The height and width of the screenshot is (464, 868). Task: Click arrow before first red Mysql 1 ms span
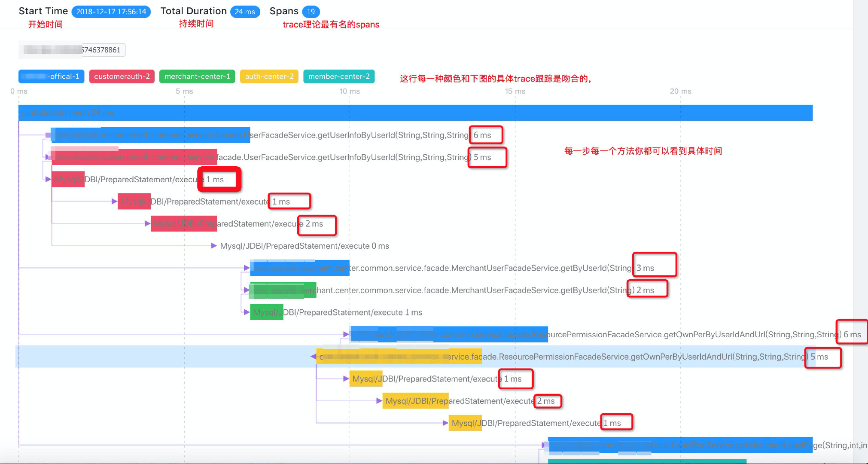[x=48, y=179]
